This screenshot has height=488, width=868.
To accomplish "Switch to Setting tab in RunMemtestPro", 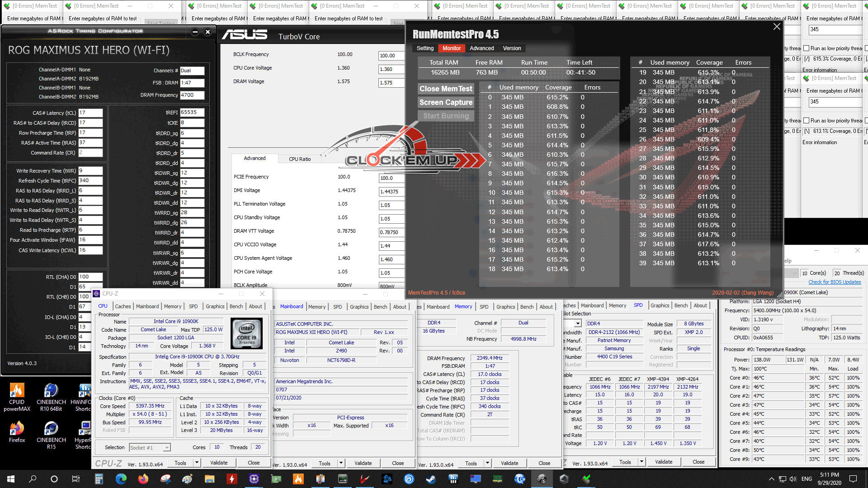I will [425, 48].
